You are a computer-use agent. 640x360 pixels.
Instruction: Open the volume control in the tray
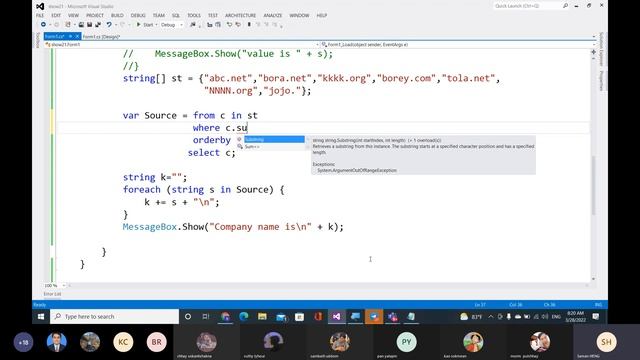[545, 317]
